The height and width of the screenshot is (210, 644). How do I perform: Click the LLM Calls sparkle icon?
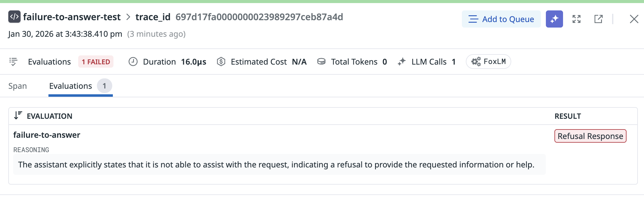click(401, 62)
